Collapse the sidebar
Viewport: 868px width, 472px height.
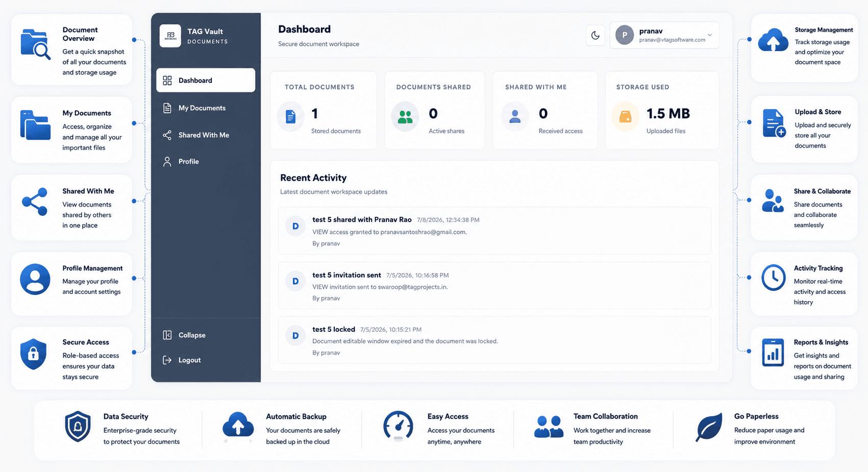pos(206,335)
